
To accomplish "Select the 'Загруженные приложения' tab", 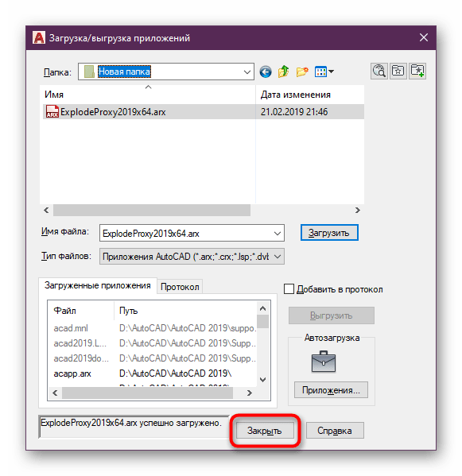I will [98, 285].
